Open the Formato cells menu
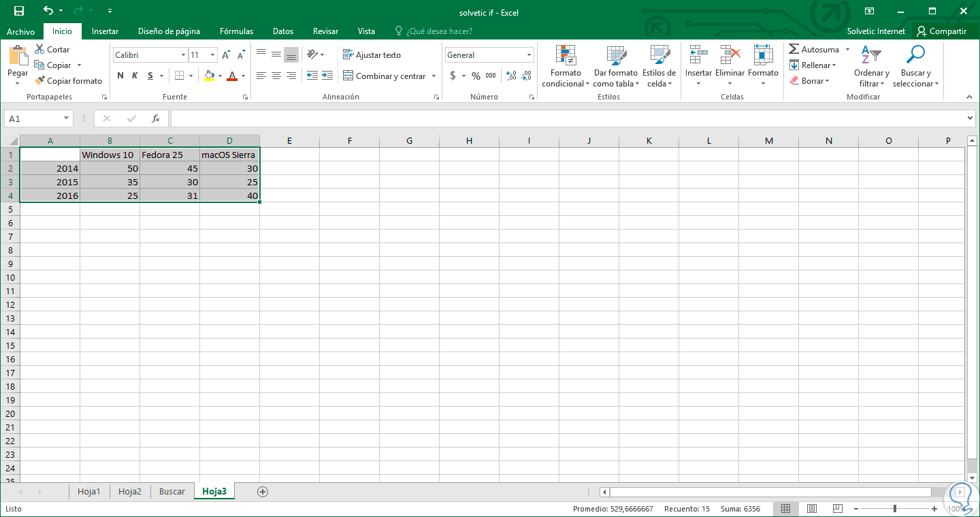The height and width of the screenshot is (517, 980). coord(763,66)
